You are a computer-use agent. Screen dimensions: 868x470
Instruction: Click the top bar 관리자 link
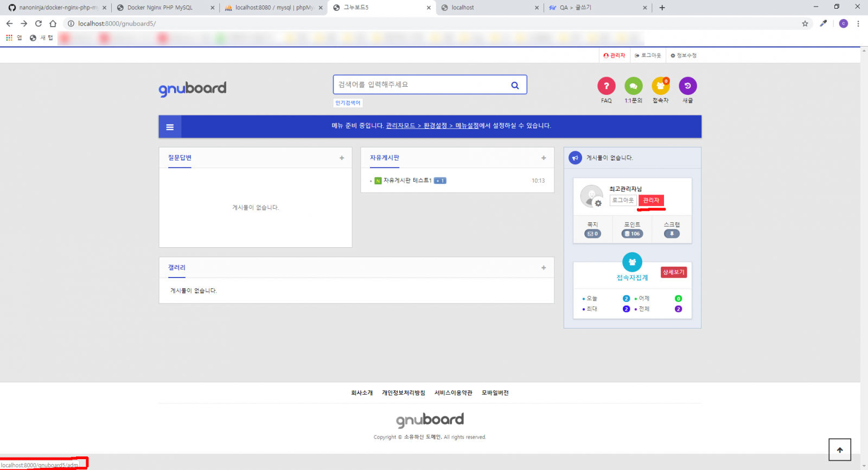(x=614, y=55)
